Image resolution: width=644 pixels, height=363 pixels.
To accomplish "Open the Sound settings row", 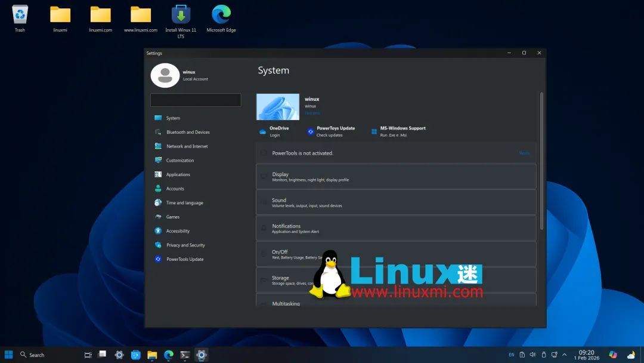I will point(396,202).
